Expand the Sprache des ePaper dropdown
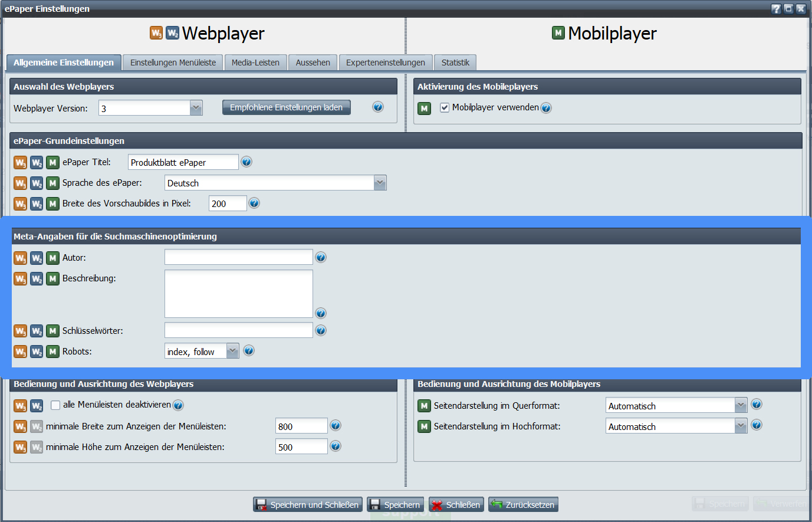The height and width of the screenshot is (522, 812). (380, 183)
